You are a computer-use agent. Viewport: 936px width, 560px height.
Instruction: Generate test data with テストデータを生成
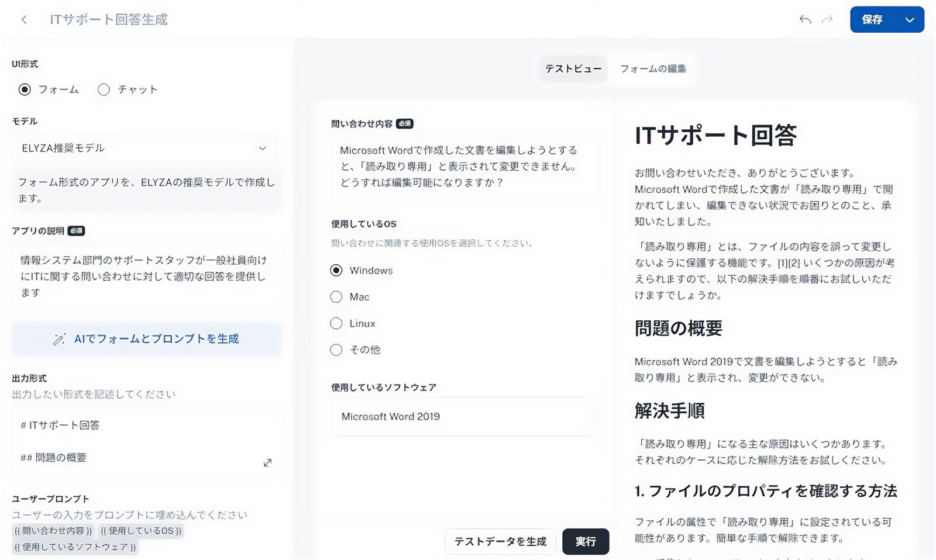[x=501, y=542]
